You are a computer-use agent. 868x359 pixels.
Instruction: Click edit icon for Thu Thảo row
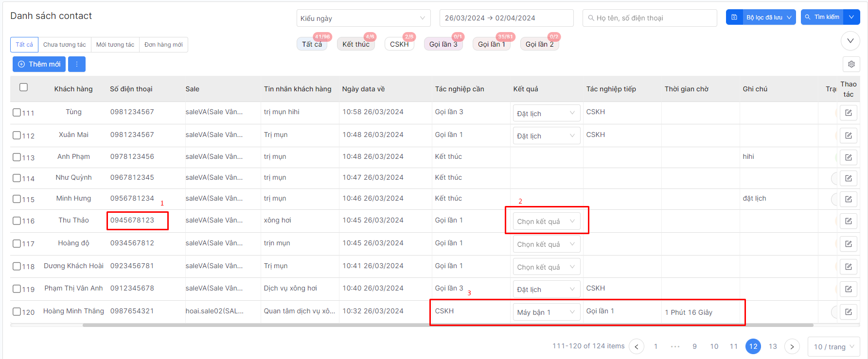tap(848, 221)
